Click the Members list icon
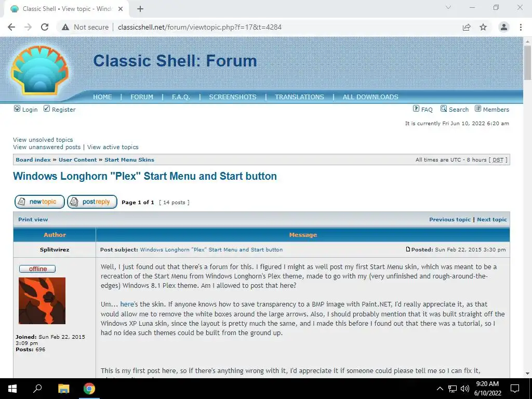This screenshot has height=399, width=532. 478,109
